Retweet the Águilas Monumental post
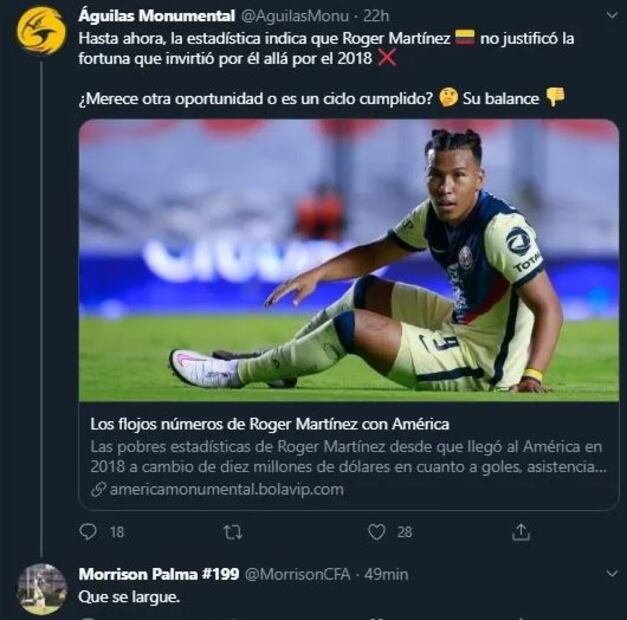Viewport: 627px width, 620px height. tap(232, 532)
